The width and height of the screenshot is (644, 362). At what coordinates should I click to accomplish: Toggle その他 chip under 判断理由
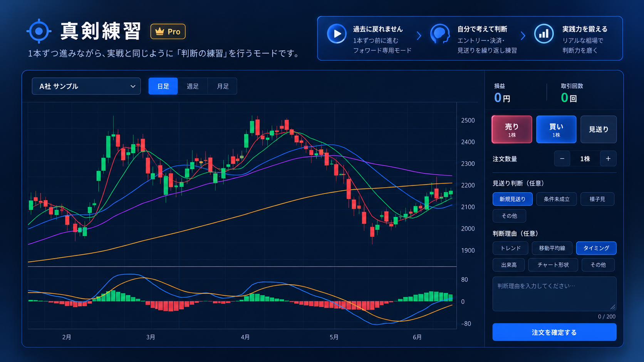(598, 265)
